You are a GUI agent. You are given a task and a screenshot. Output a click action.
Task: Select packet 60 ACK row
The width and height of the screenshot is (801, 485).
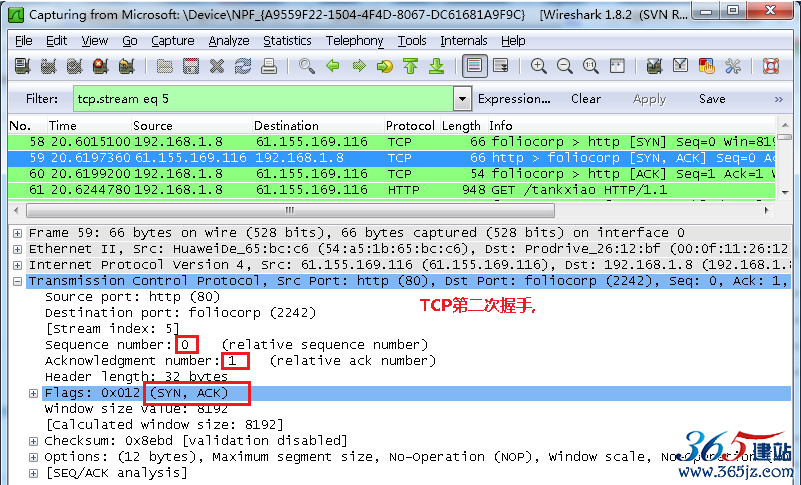(392, 174)
